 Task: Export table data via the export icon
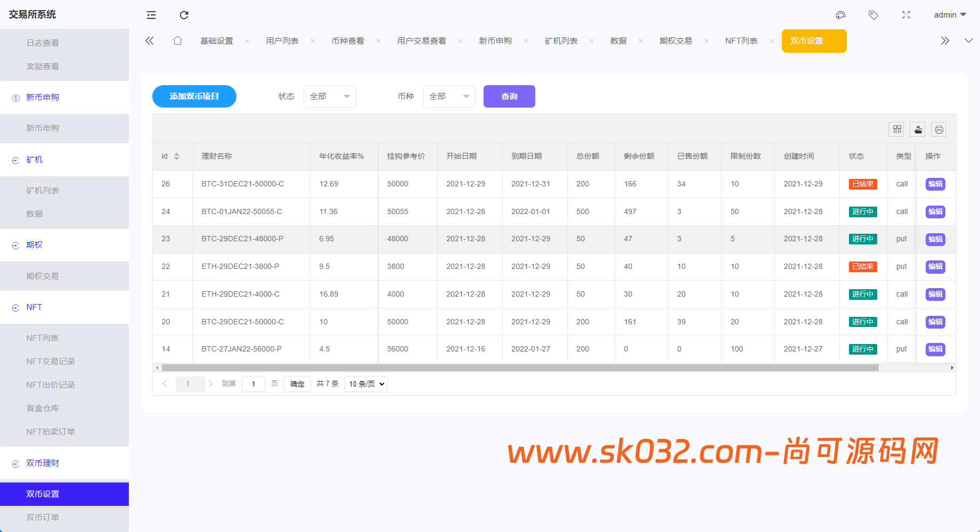coord(918,129)
